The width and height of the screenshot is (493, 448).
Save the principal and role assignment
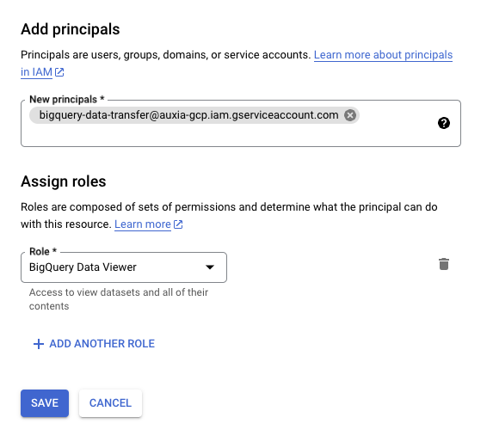click(x=45, y=403)
